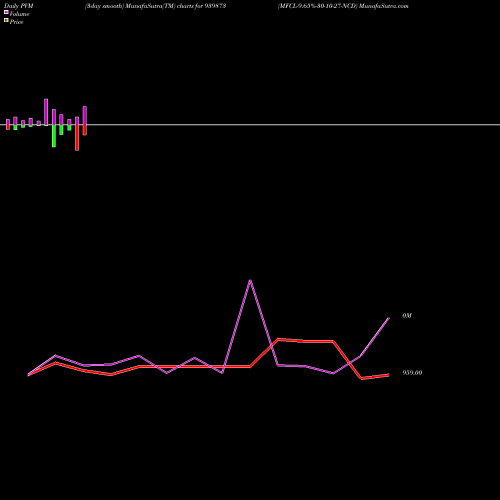The image size is (500, 500).
Task: Select the 'Volume' legend label
Action: pyautogui.click(x=19, y=14)
